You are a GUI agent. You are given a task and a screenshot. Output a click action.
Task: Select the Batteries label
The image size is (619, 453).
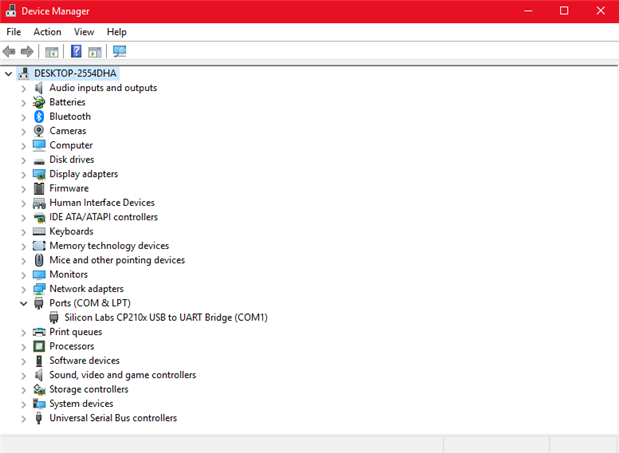(67, 102)
